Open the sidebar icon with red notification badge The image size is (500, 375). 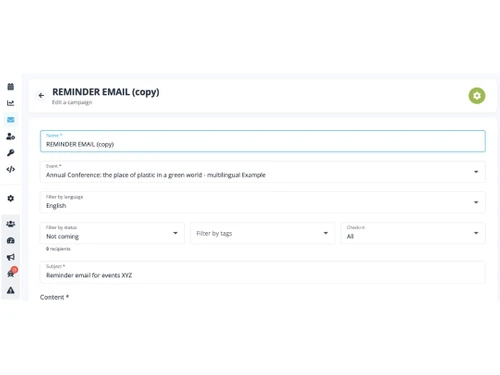point(11,273)
